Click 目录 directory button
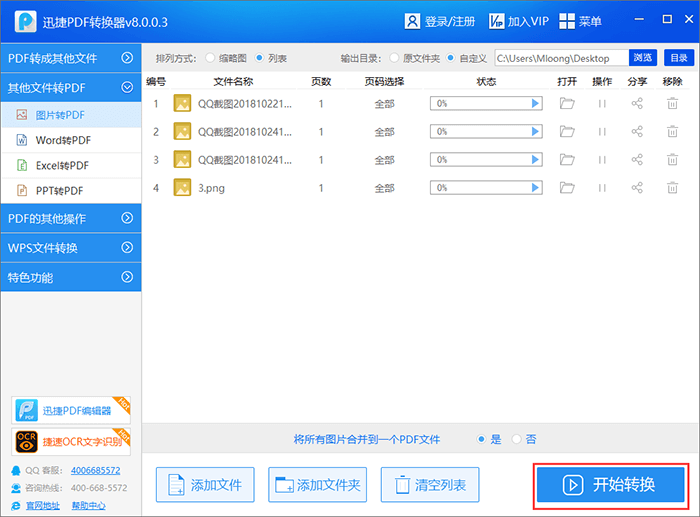 point(679,58)
